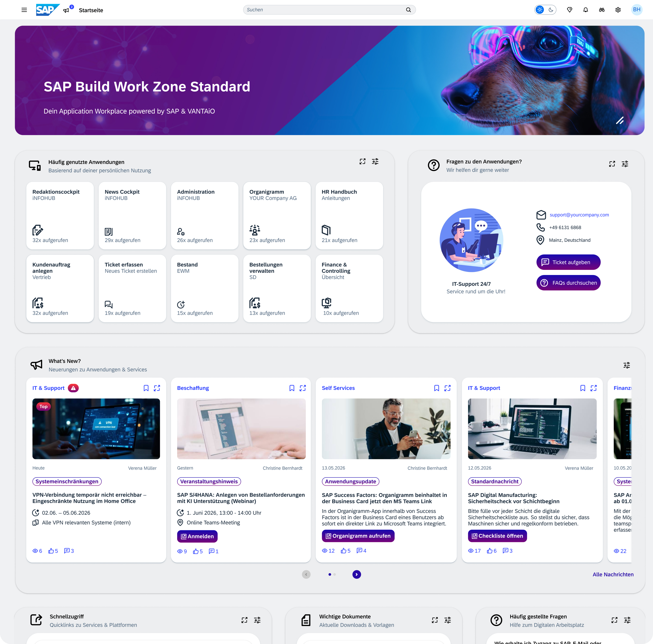Open Bestand EWM tile

[x=205, y=288]
